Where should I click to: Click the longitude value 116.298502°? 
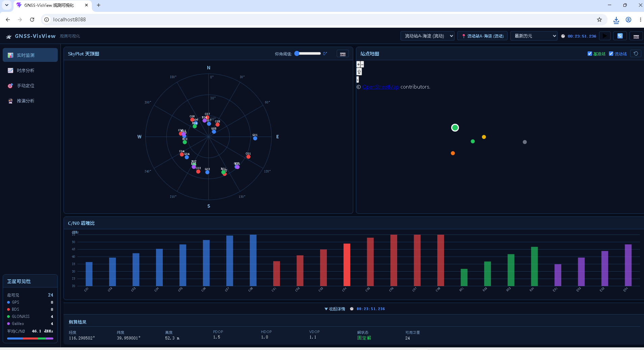click(x=82, y=338)
